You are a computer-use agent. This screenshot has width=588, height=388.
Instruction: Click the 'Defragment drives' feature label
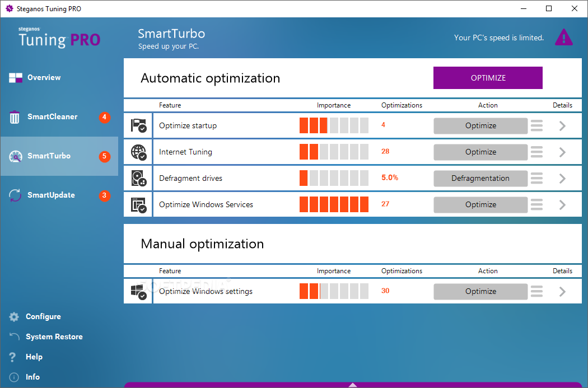[x=190, y=179]
